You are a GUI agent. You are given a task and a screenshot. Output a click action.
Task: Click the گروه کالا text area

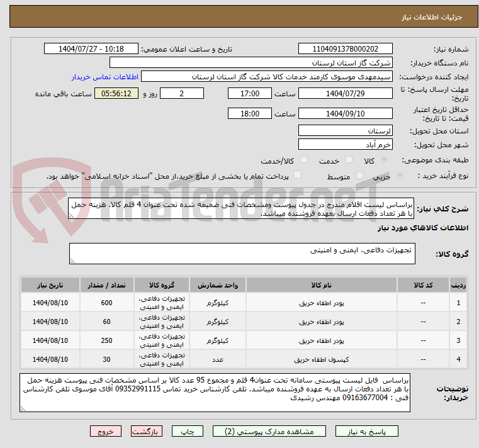coord(242,254)
